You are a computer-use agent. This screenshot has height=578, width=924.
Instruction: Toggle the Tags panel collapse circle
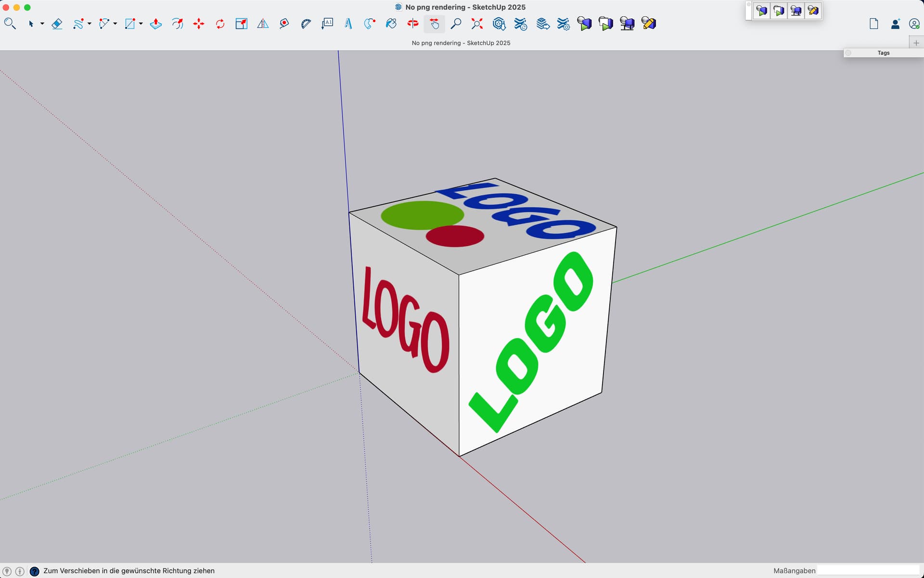(848, 53)
